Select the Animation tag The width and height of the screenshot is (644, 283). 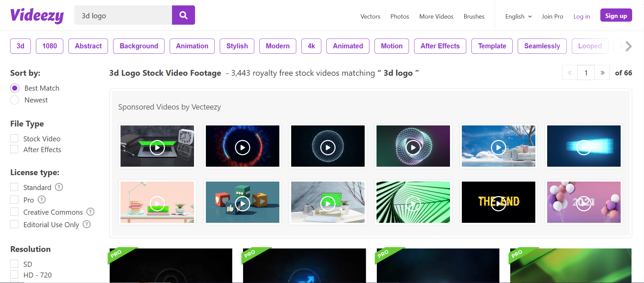(192, 46)
